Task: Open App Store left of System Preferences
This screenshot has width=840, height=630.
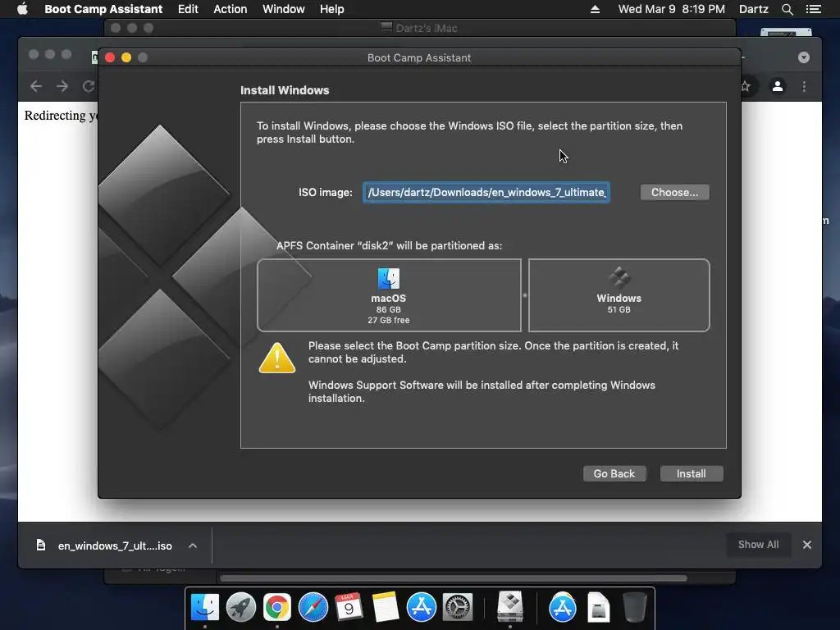Action: pos(421,608)
